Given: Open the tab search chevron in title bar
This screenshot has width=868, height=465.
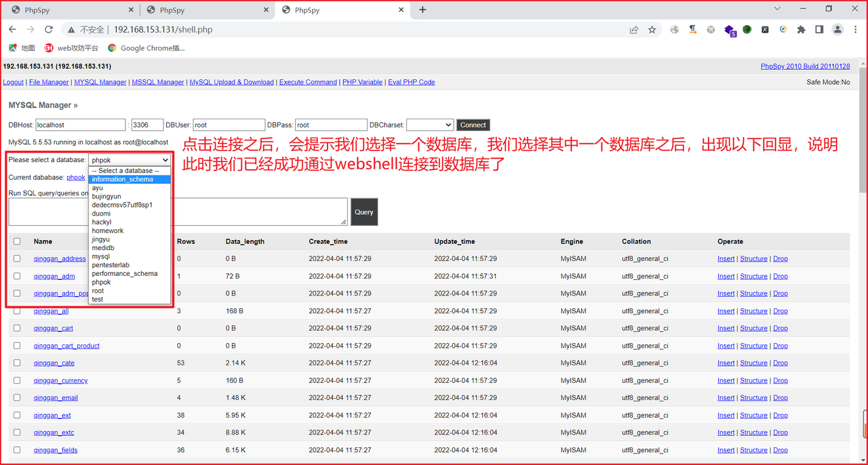Looking at the screenshot, I should pos(777,9).
